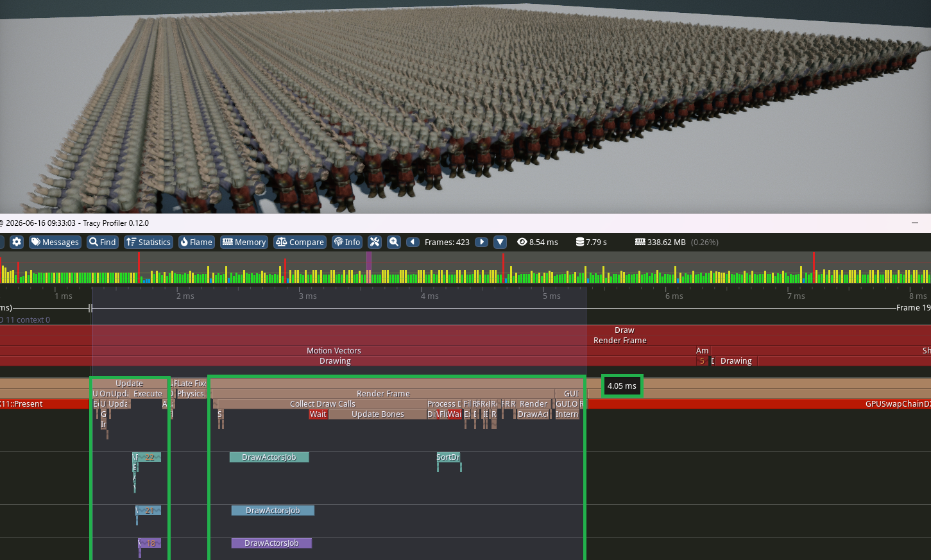Click the memory icon beside 338.62 MB
This screenshot has height=560, width=931.
point(640,242)
